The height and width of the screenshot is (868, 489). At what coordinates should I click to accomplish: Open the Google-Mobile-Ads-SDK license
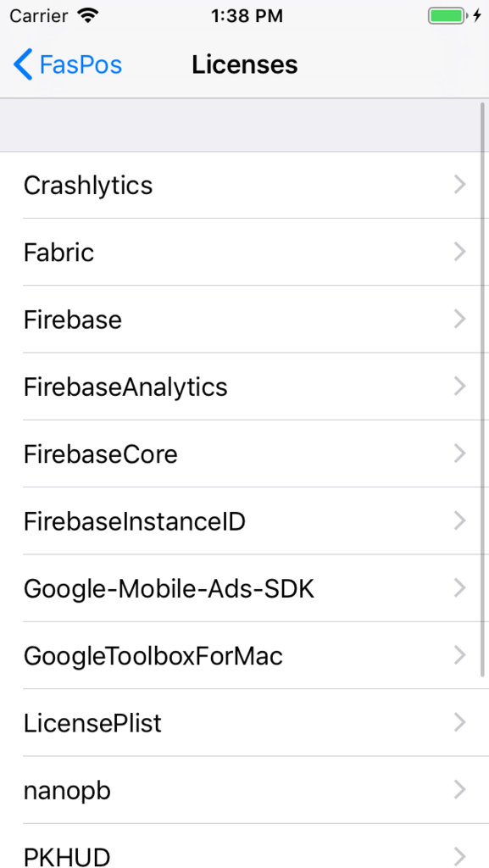click(244, 588)
